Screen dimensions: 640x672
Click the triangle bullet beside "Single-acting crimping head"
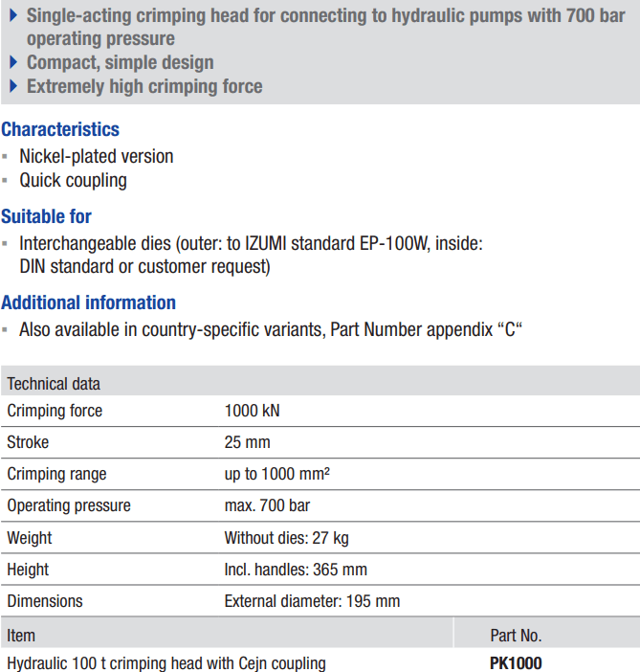click(13, 16)
